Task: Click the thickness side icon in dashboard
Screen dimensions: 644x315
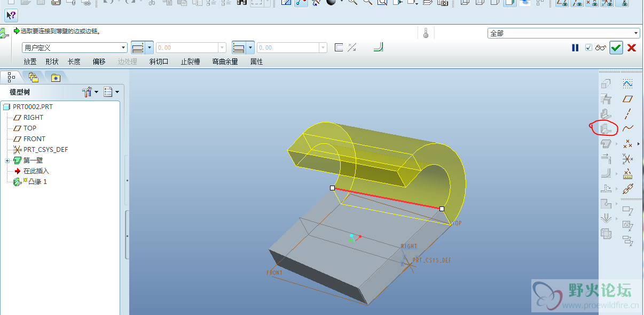Action: click(339, 48)
